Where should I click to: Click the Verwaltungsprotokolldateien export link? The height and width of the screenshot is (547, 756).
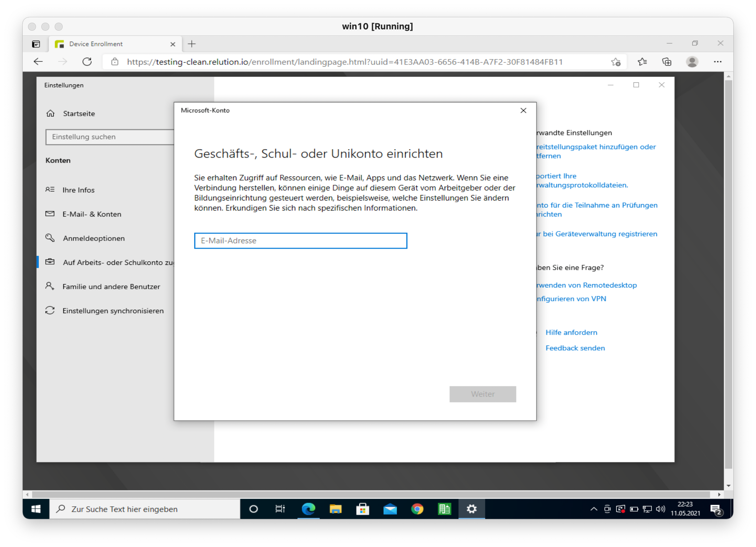click(x=582, y=180)
